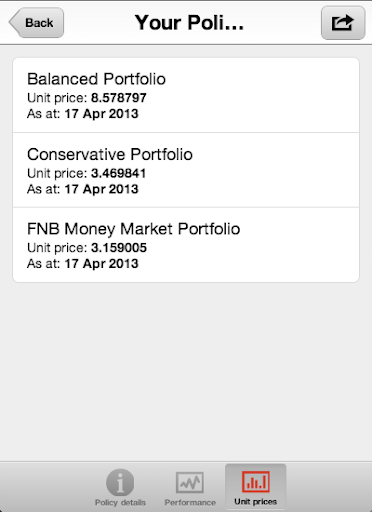Click Balanced Portfolio's 17 Apr 2013 date
Image resolution: width=372 pixels, height=512 pixels.
[101, 114]
